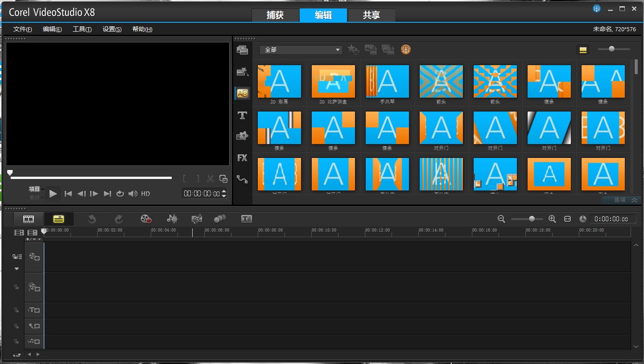
Task: Open the Record/Capture option
Action: click(146, 219)
